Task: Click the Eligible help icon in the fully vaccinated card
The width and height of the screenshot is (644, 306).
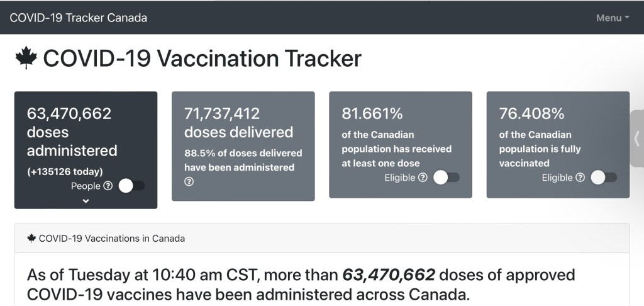Action: [x=580, y=178]
